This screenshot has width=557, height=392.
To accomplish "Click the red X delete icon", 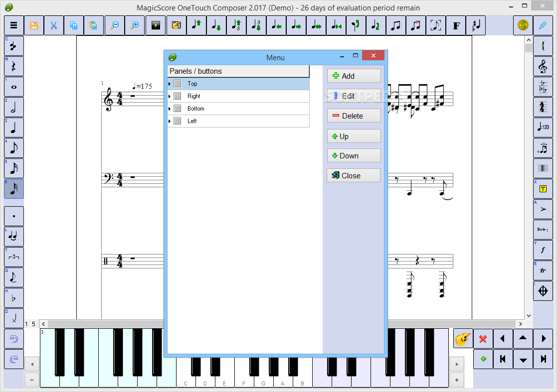I will (483, 339).
